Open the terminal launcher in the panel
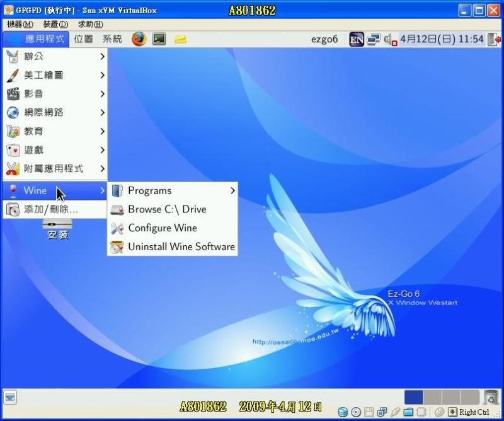The height and width of the screenshot is (421, 504). [x=159, y=39]
